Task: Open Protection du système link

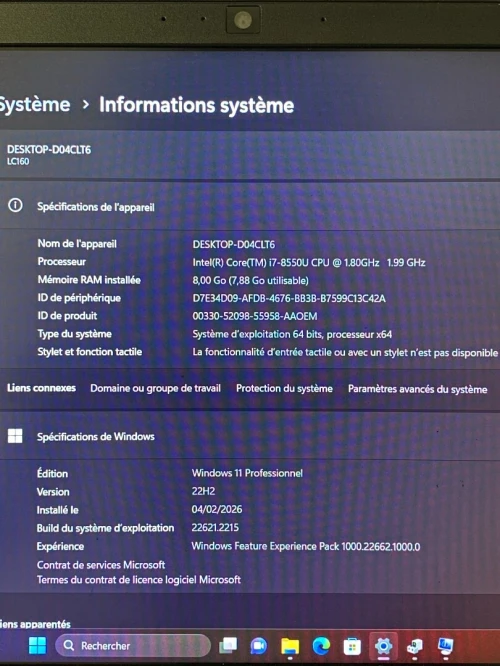Action: [284, 388]
